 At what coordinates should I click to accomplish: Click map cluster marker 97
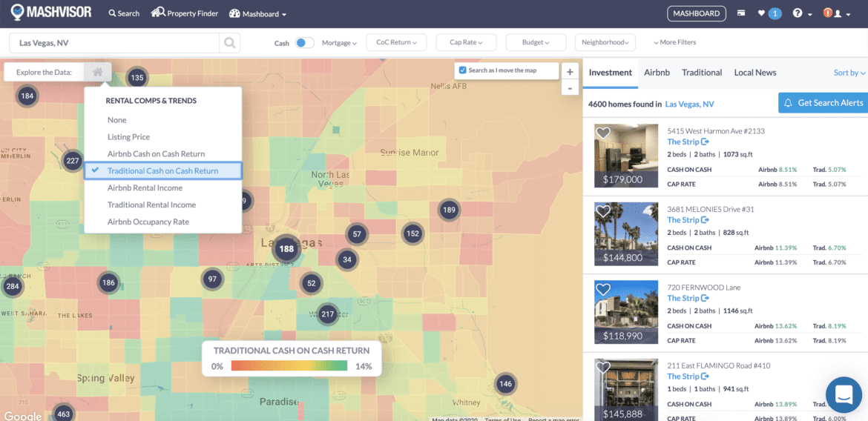212,279
